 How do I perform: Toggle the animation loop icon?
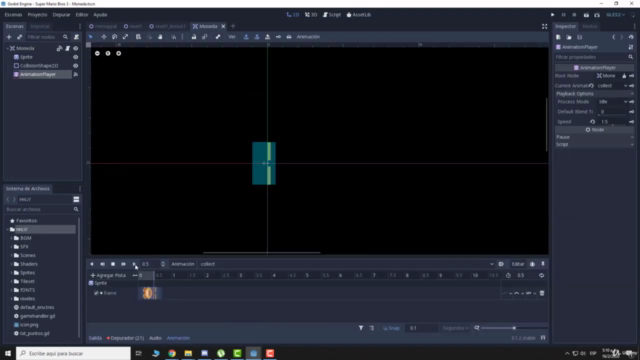click(x=541, y=276)
